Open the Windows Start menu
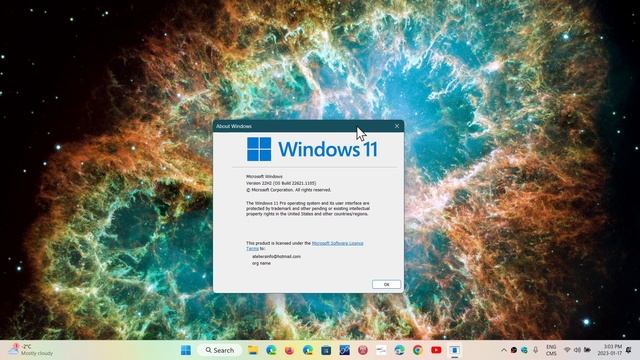640x360 pixels. point(186,350)
